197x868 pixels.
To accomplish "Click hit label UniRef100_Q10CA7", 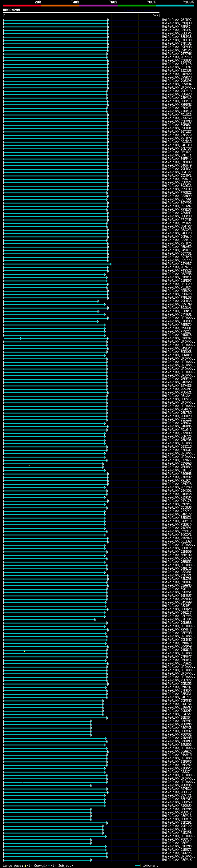I will pos(177,338).
